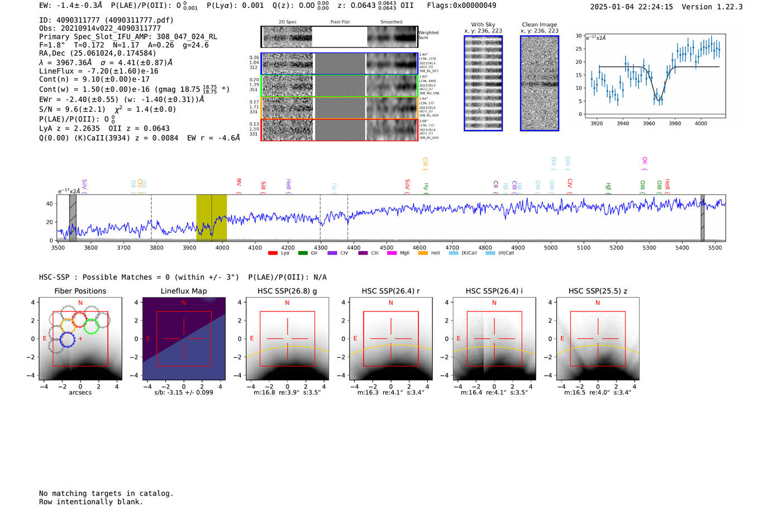
Task: Click the red Lyα legend swatch
Action: click(273, 253)
